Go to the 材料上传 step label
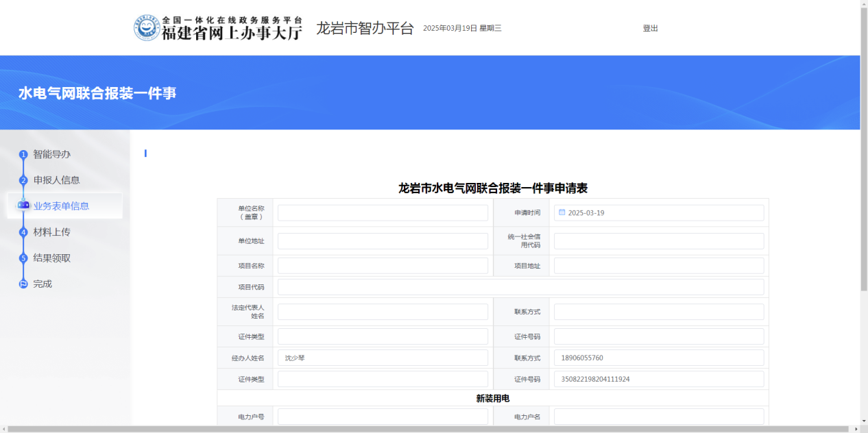The image size is (868, 433). point(52,232)
